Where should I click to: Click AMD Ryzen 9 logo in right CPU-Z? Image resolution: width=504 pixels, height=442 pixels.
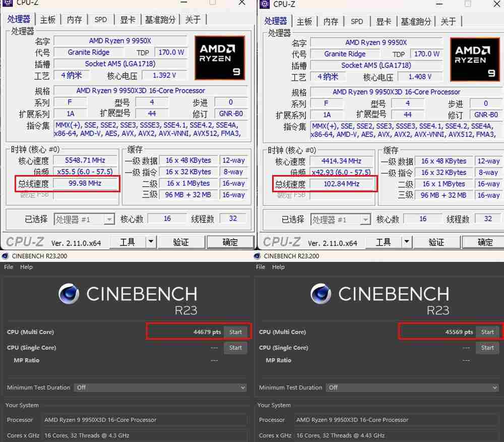click(475, 60)
